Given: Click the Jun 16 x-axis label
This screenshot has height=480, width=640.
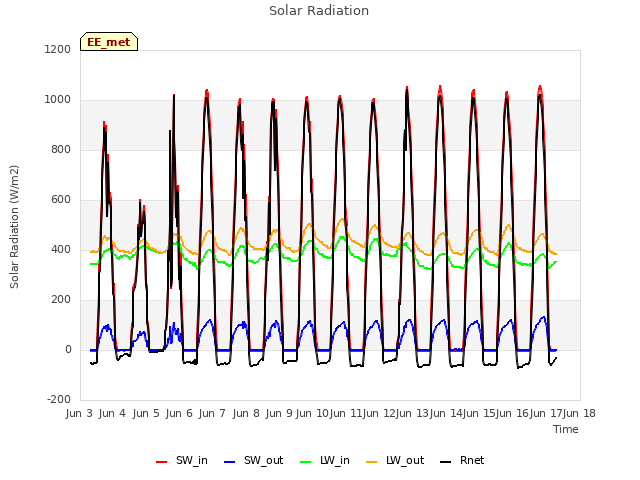Looking at the screenshot, I should (x=511, y=413).
